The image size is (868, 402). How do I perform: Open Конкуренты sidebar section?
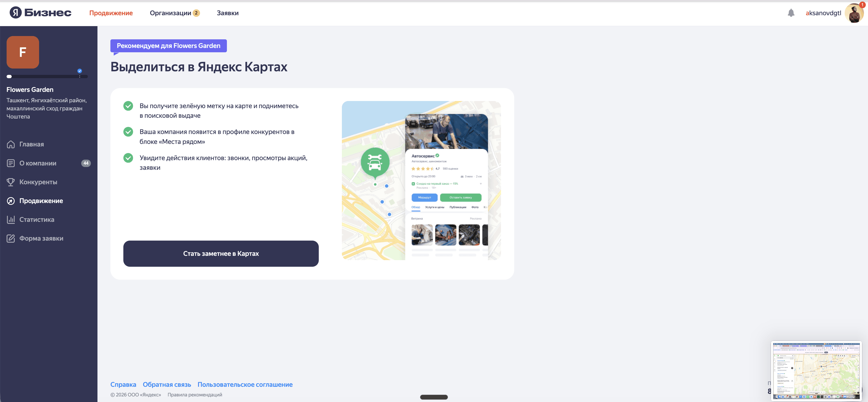pyautogui.click(x=38, y=182)
